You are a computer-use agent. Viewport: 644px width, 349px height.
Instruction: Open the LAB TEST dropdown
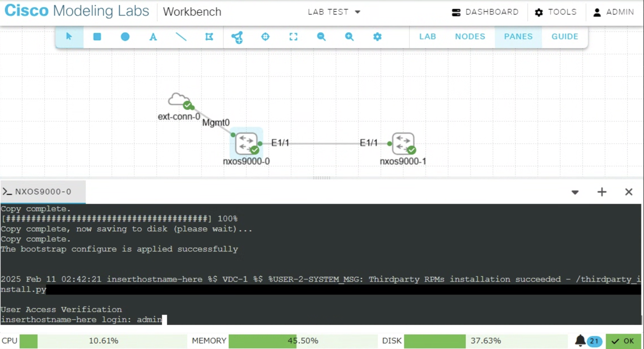tap(333, 12)
